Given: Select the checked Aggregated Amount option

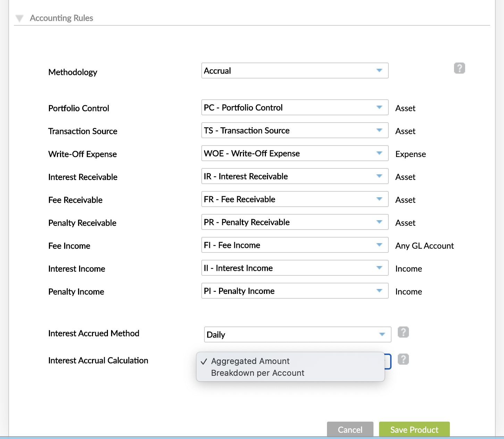Looking at the screenshot, I should (250, 361).
